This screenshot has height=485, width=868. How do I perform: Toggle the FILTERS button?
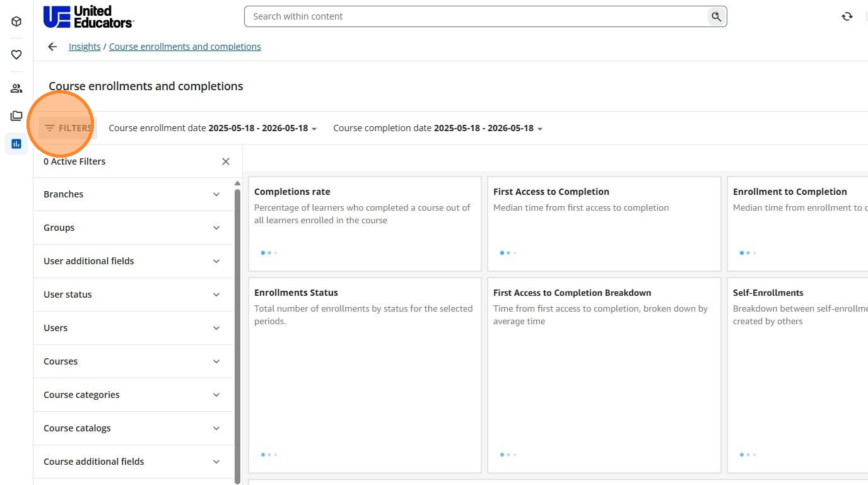pyautogui.click(x=68, y=128)
